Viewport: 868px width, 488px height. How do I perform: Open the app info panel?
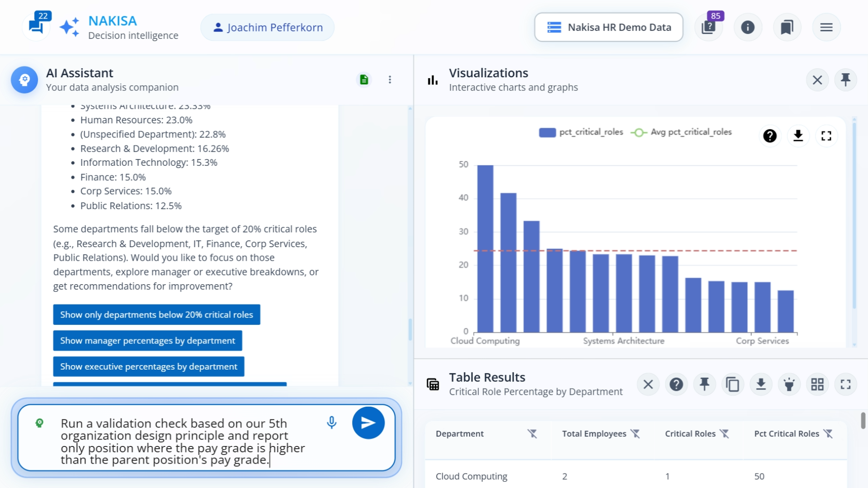(x=748, y=27)
